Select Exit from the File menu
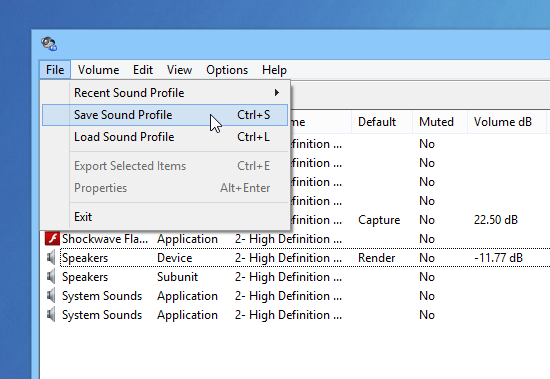Screen dimensions: 550x379 pyautogui.click(x=165, y=217)
